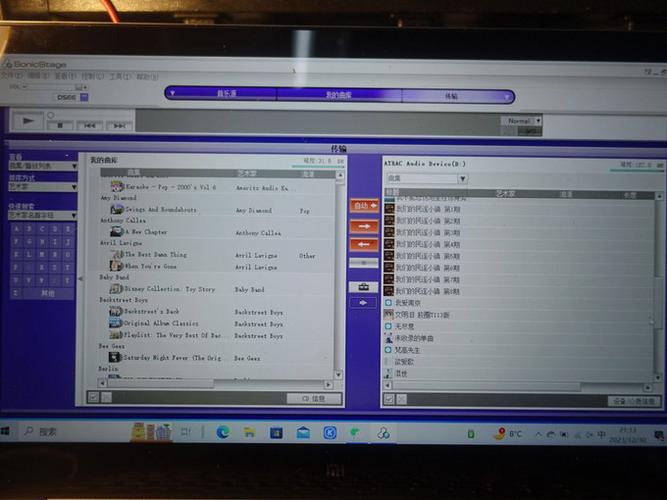Select the Original Album Classics album
Image resolution: width=667 pixels, height=500 pixels.
pos(161,323)
